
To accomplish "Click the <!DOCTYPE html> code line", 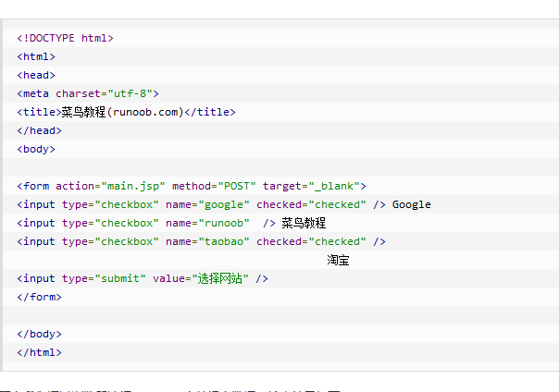I will coord(65,38).
